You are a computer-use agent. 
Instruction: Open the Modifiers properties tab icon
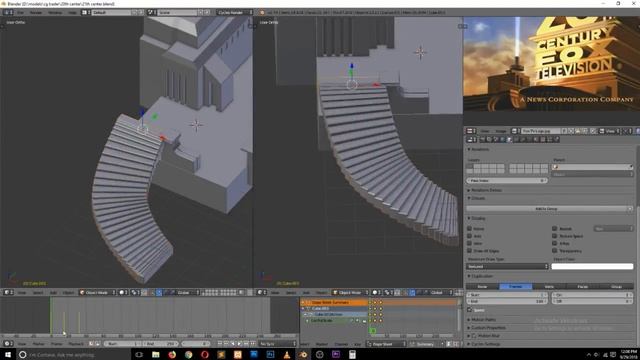(522, 140)
